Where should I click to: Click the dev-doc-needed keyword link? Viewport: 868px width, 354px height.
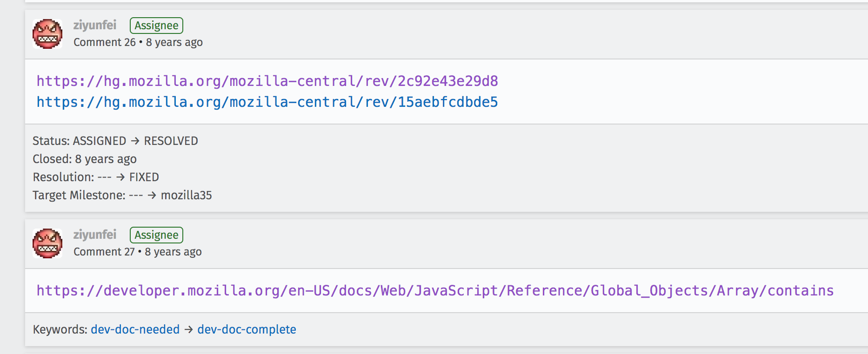point(135,329)
